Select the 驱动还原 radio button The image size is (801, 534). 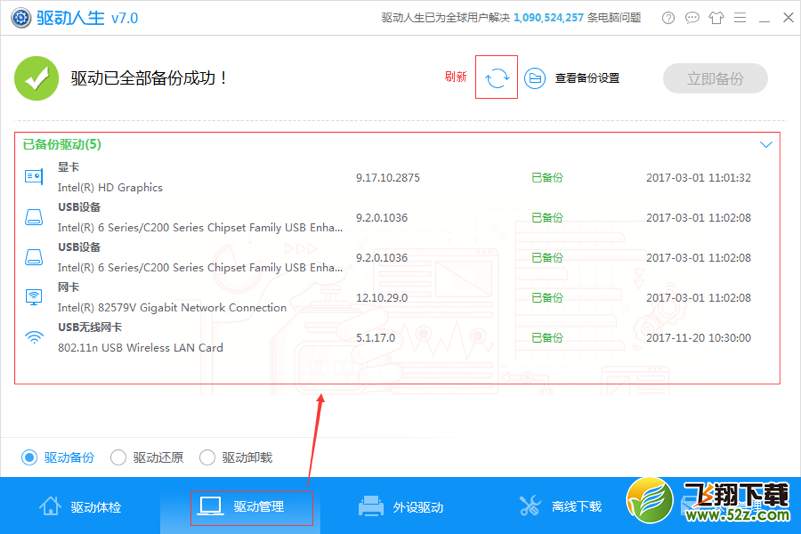[x=118, y=457]
